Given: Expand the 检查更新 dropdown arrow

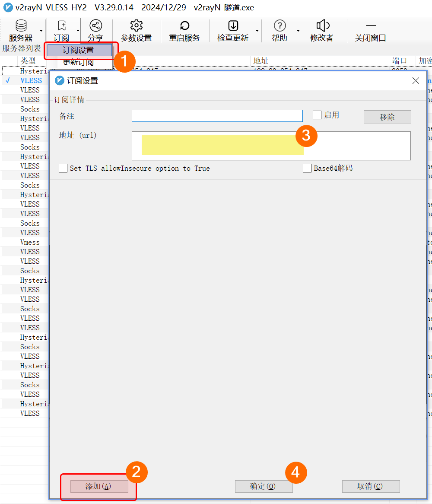Looking at the screenshot, I should [257, 31].
